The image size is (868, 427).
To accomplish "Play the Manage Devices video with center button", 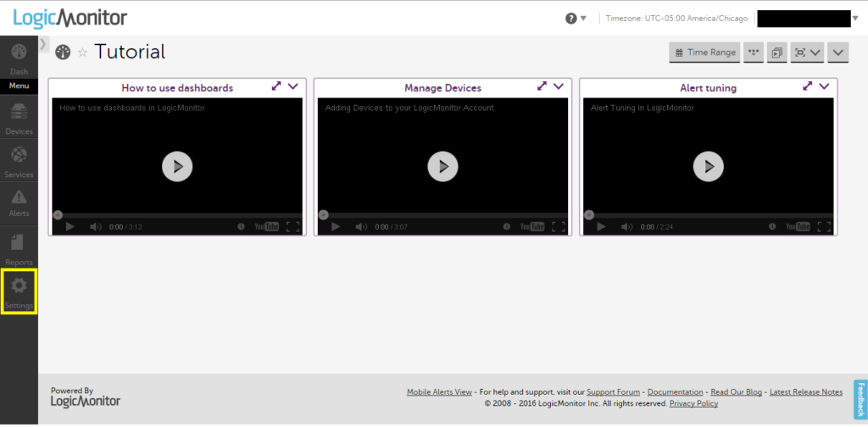I will (442, 166).
